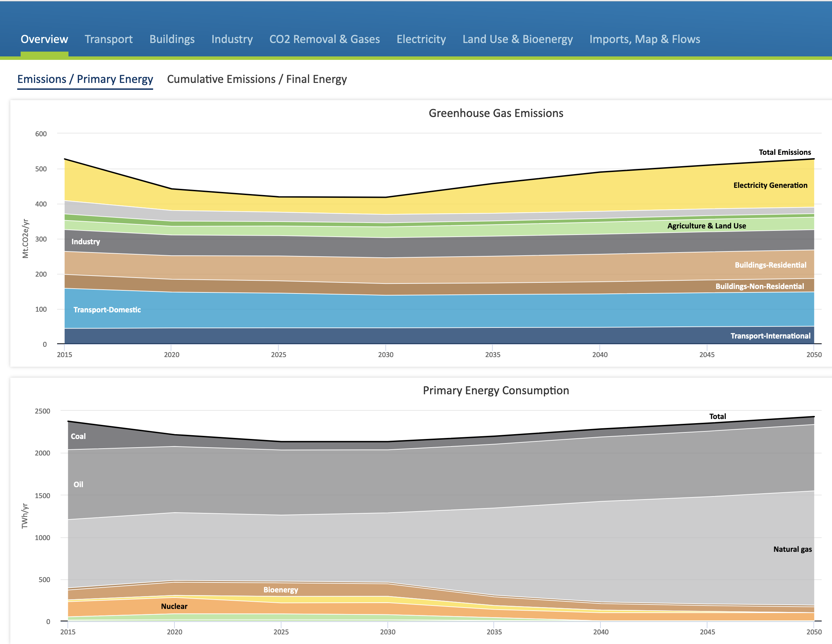Click the Natural gas area label
This screenshot has width=832, height=644.
792,549
